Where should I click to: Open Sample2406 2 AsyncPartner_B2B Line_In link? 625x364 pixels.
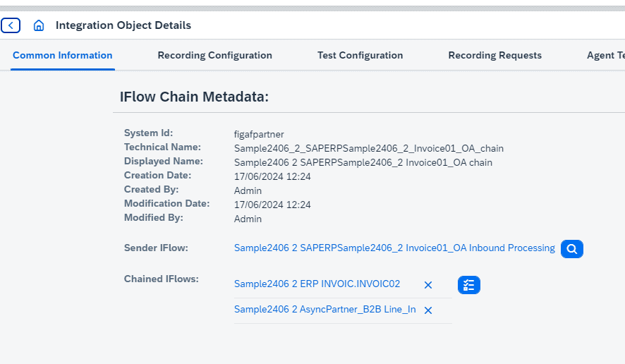pos(325,310)
